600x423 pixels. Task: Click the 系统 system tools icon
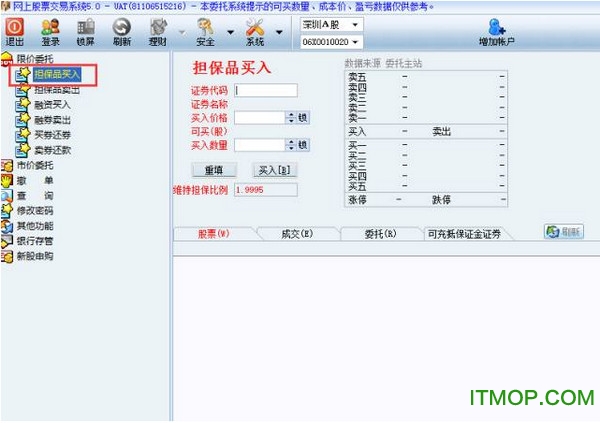click(255, 32)
